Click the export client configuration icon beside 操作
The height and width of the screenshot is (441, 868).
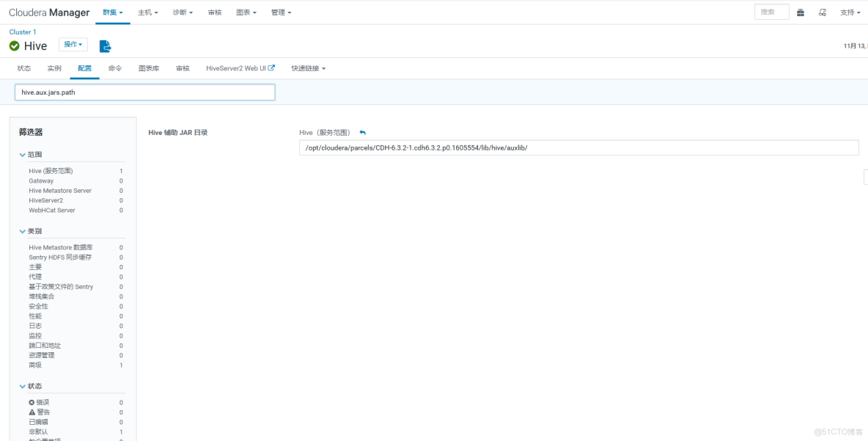pyautogui.click(x=105, y=45)
